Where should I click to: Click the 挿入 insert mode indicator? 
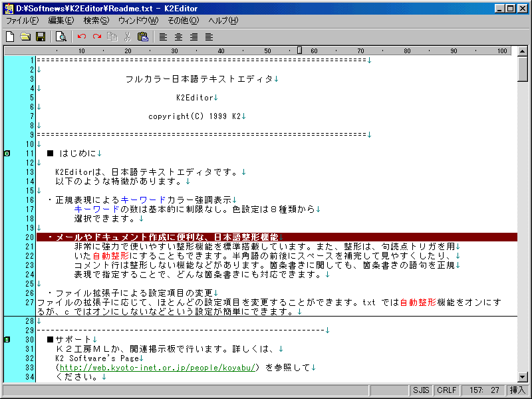517,390
